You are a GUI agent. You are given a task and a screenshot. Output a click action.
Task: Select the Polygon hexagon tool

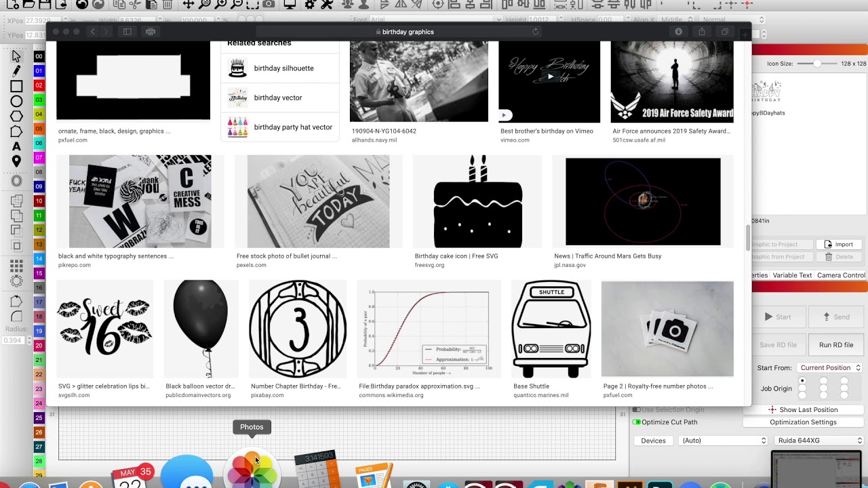16,116
